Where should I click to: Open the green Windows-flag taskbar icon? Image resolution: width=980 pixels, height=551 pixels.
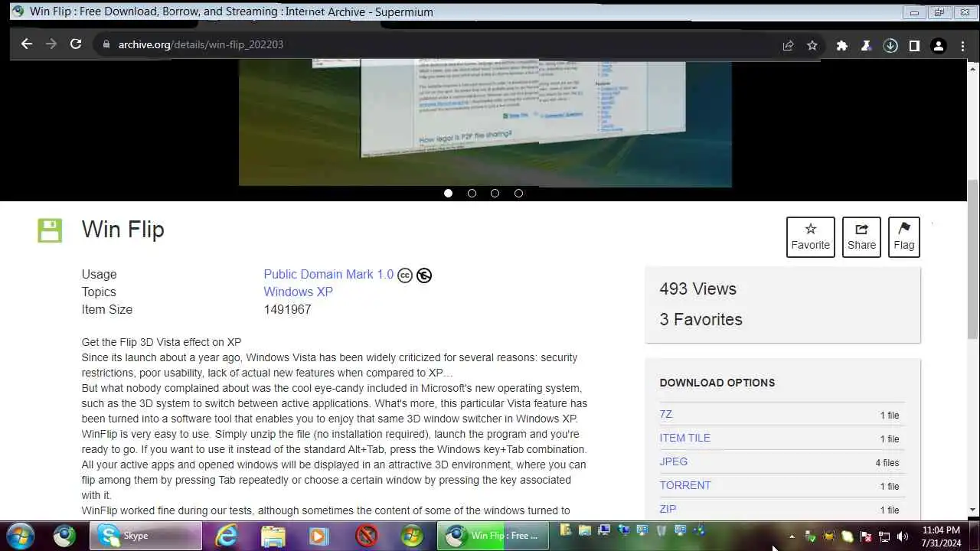(412, 536)
